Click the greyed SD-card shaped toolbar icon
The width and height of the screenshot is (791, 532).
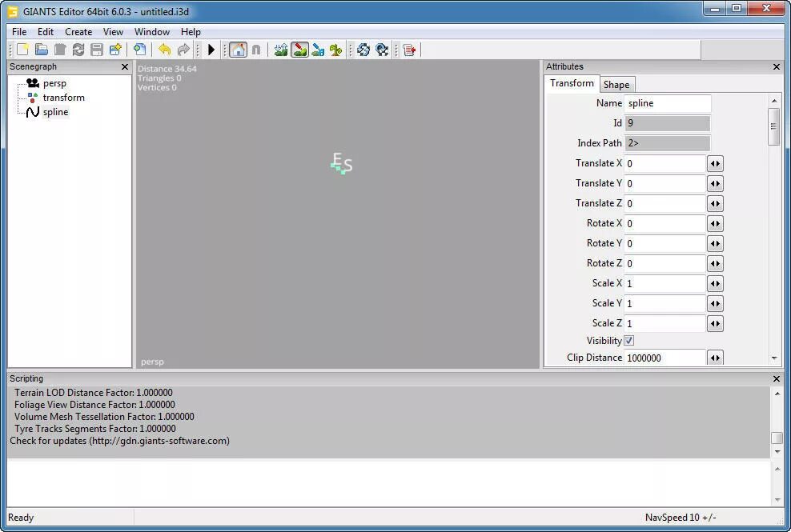pyautogui.click(x=60, y=50)
